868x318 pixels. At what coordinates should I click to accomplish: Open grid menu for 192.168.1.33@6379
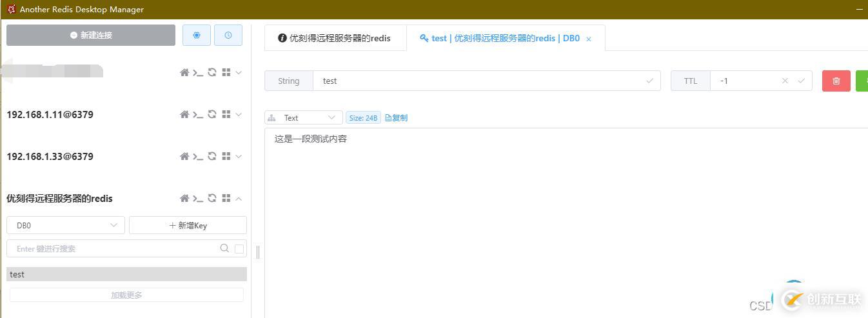[226, 156]
